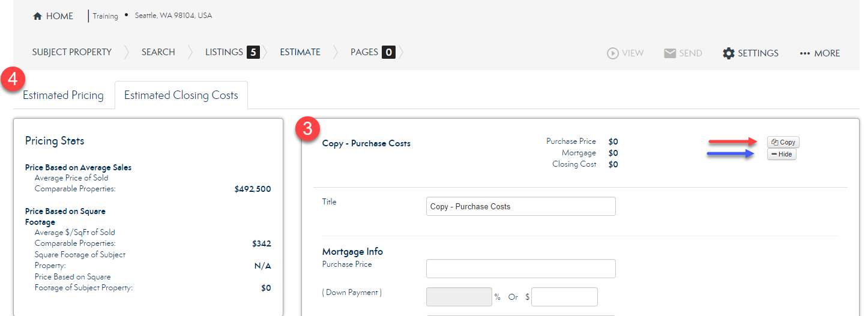Navigate to the Search step
Screen dimensions: 868x316
(158, 52)
